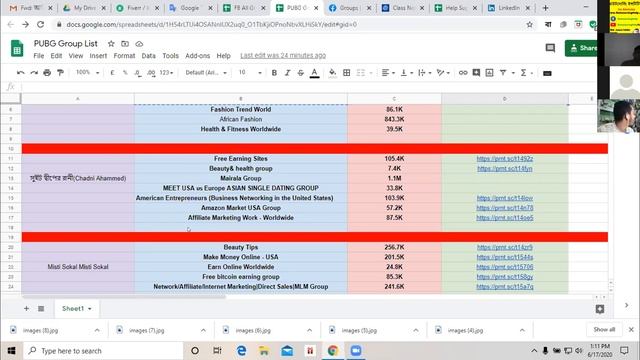Open text rotation dropdown
640x360 pixels.
pyautogui.click(x=443, y=73)
